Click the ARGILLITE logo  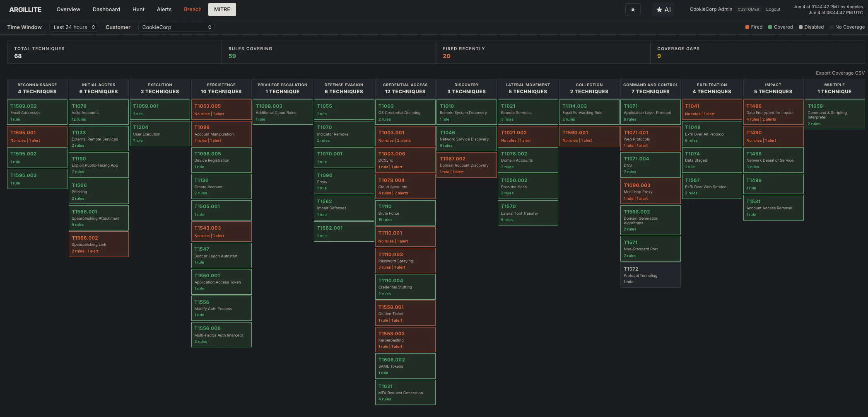click(25, 10)
